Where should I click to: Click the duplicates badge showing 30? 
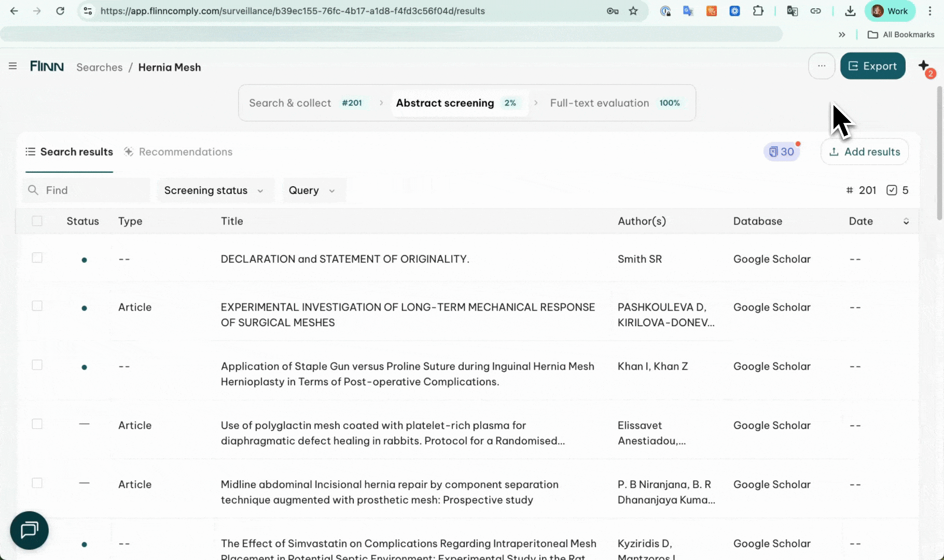(x=782, y=152)
